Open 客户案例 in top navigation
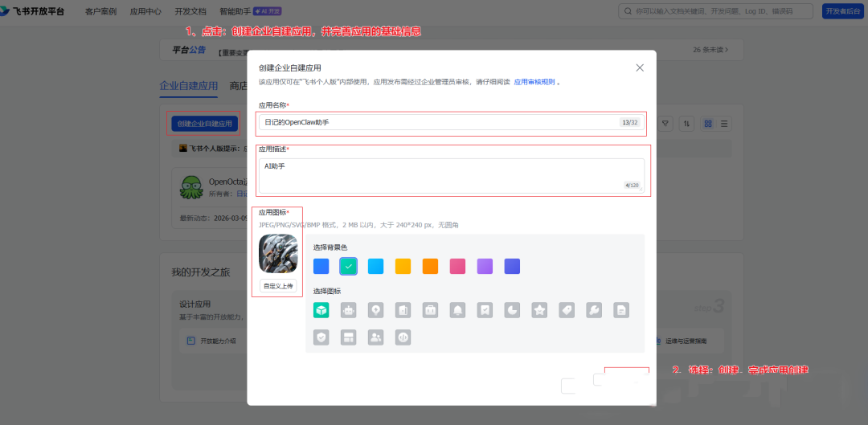The image size is (868, 425). [x=100, y=11]
